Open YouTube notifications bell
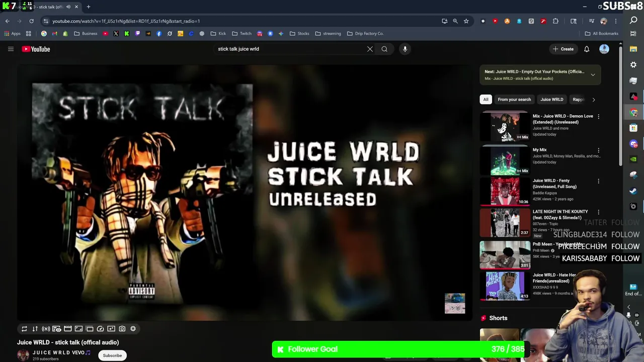 pyautogui.click(x=587, y=49)
